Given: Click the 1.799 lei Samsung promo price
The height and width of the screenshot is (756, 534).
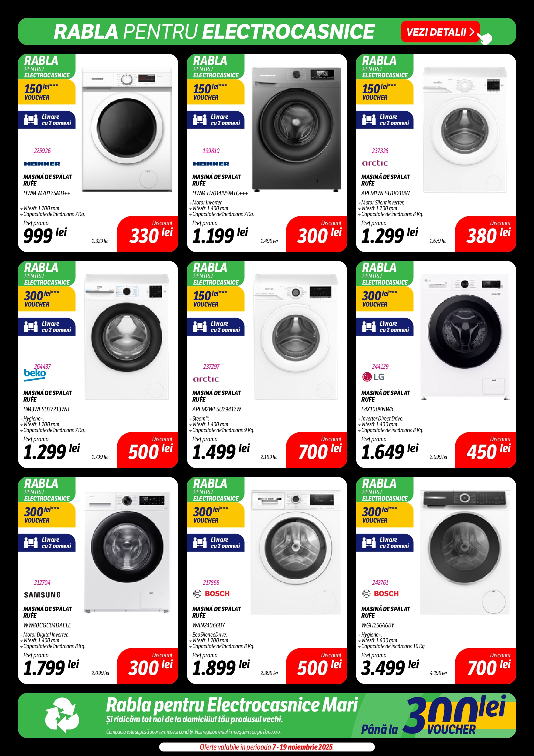Looking at the screenshot, I should [x=51, y=667].
